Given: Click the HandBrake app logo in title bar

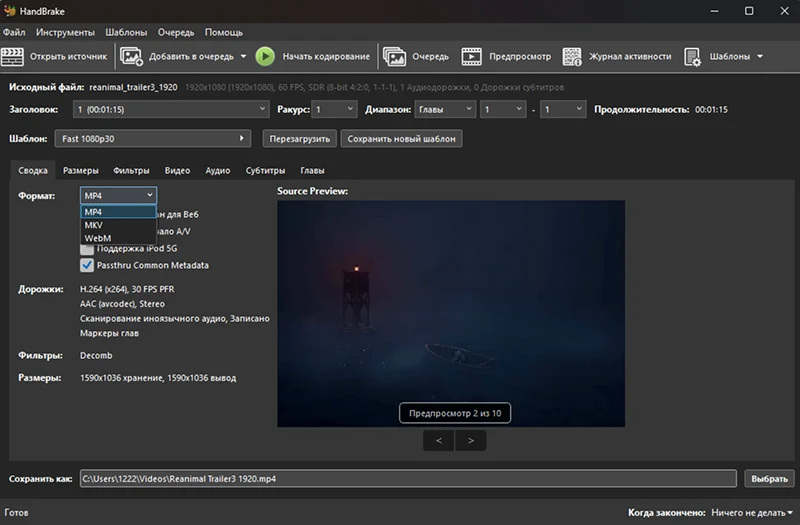Looking at the screenshot, I should pyautogui.click(x=10, y=11).
